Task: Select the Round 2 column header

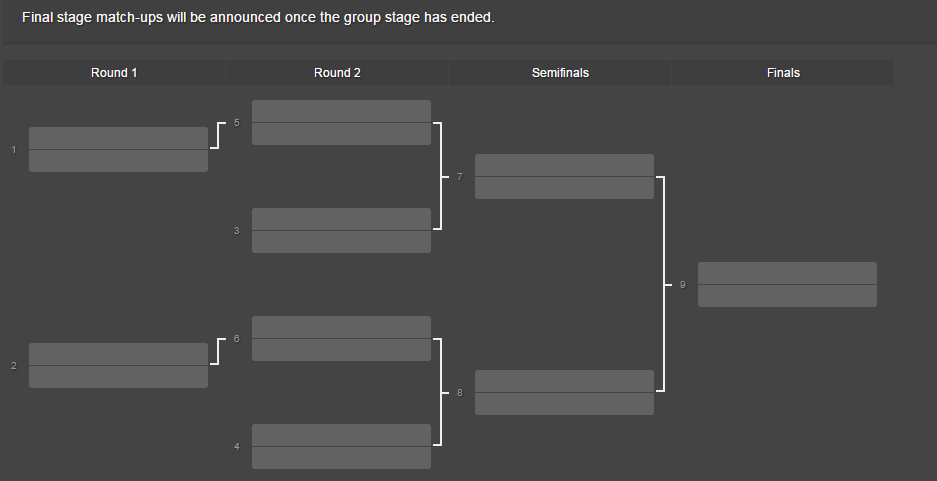Action: [x=337, y=72]
